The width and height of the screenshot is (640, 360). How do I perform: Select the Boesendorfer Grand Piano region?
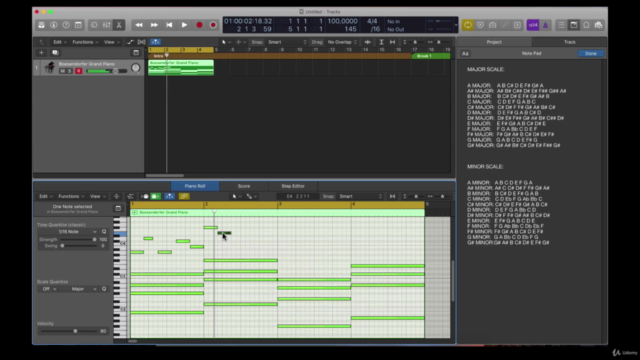(181, 68)
